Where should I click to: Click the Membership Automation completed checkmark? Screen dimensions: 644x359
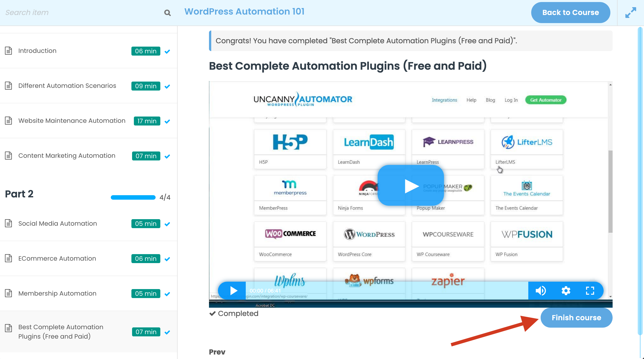(x=167, y=294)
